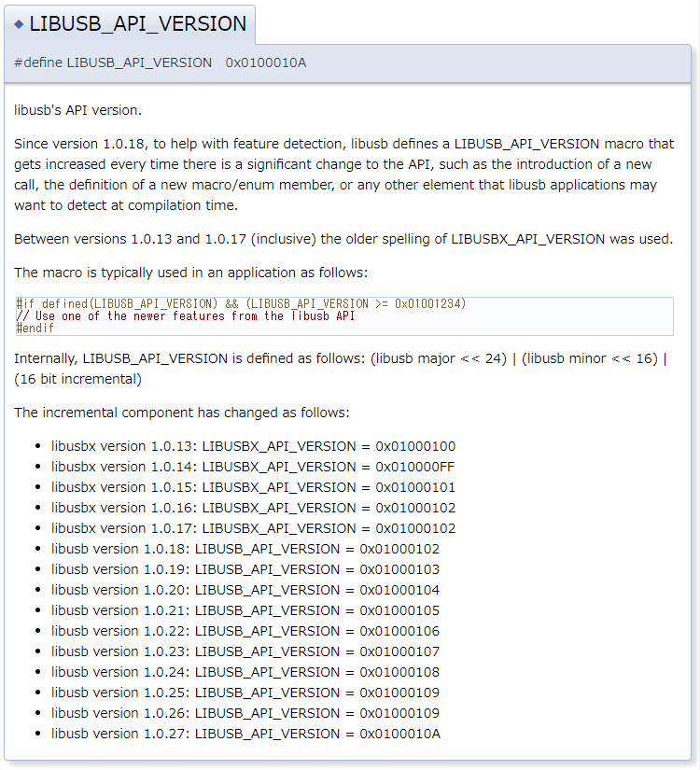This screenshot has width=700, height=770.
Task: Click the libusb version 1.0.20 list entry
Action: pos(245,590)
